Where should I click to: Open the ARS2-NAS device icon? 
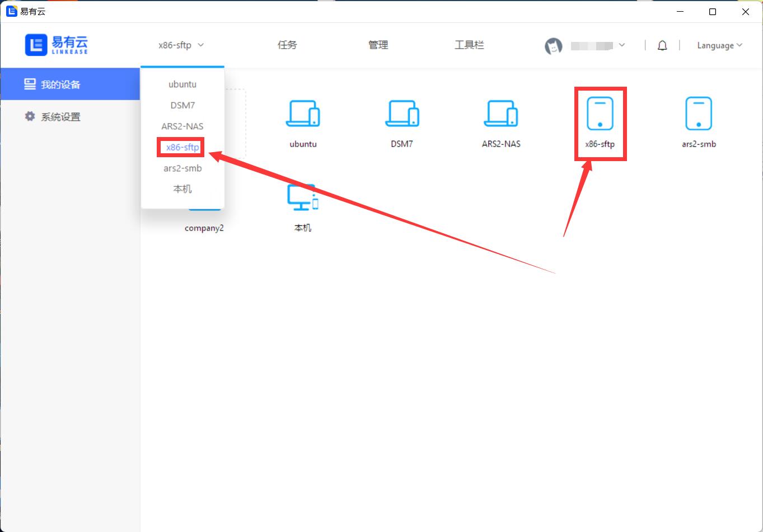pos(501,114)
